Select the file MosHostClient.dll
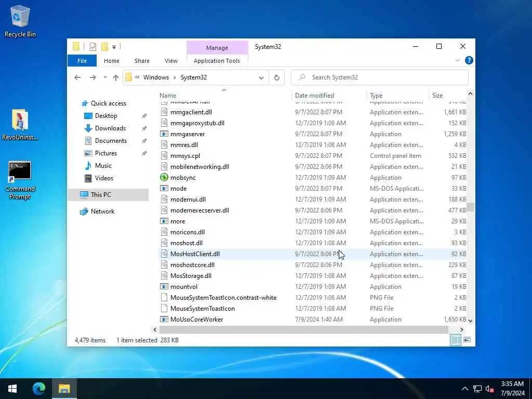The width and height of the screenshot is (532, 399). (x=195, y=254)
